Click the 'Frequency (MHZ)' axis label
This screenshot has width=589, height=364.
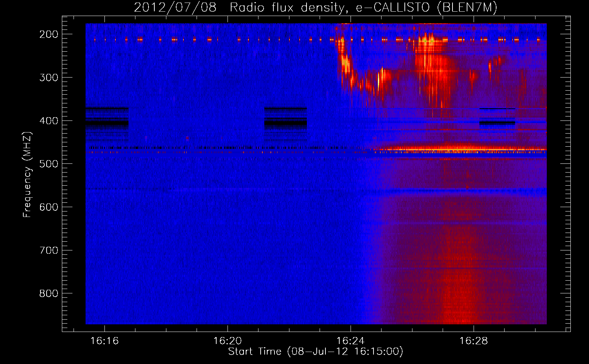click(x=27, y=174)
